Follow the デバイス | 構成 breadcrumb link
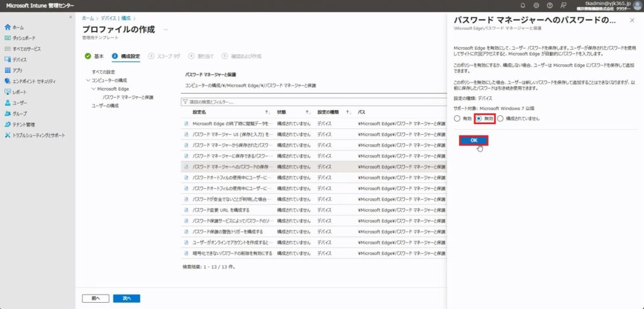The width and height of the screenshot is (644, 309). coord(116,18)
